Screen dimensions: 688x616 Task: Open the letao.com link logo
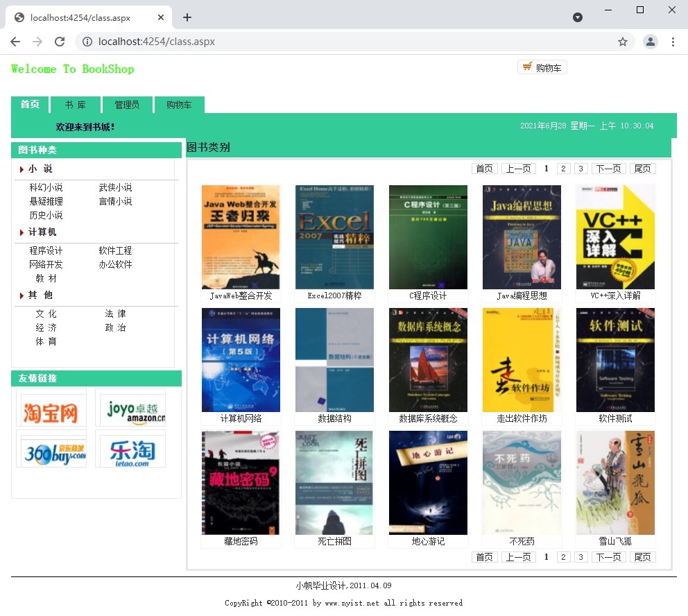[130, 449]
